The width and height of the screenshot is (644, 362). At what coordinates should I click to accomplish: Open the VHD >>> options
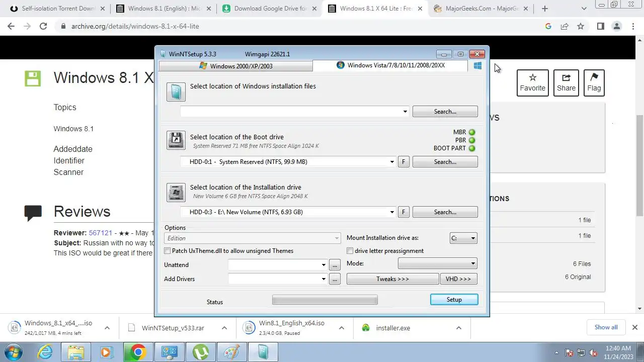click(458, 279)
